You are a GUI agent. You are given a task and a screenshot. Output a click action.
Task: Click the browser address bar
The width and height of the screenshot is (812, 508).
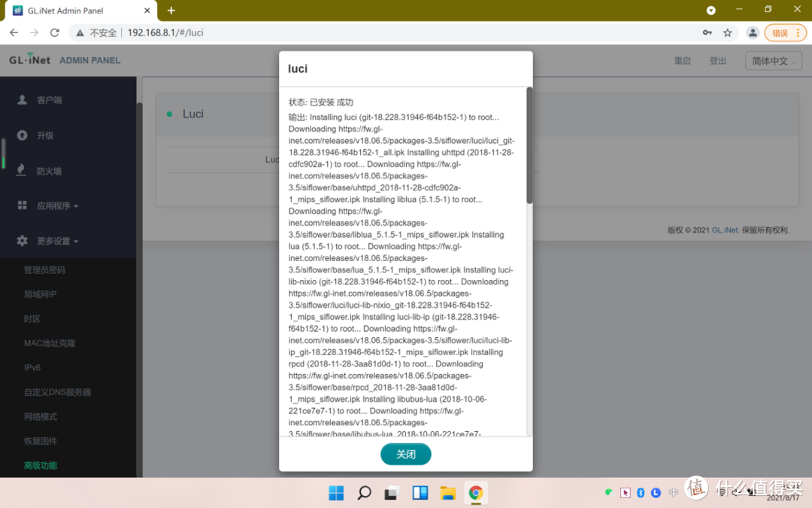[188, 32]
